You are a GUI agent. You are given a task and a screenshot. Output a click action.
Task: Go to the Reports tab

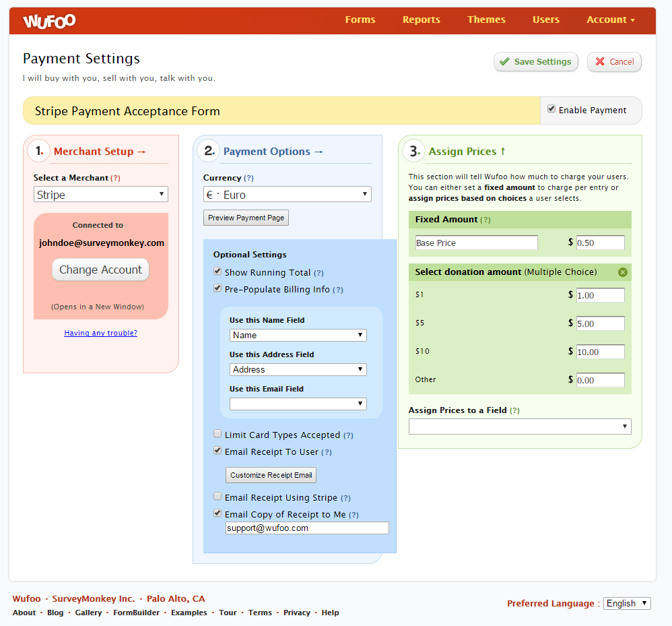422,20
